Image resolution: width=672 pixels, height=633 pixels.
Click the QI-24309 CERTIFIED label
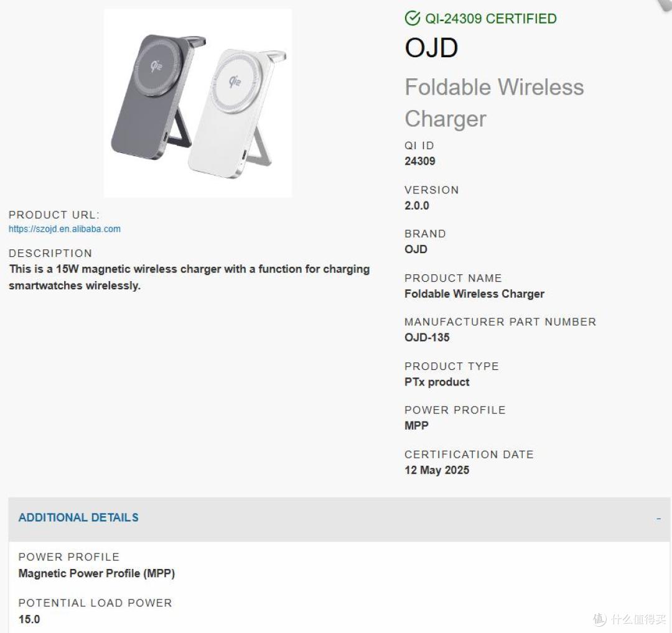(x=491, y=19)
